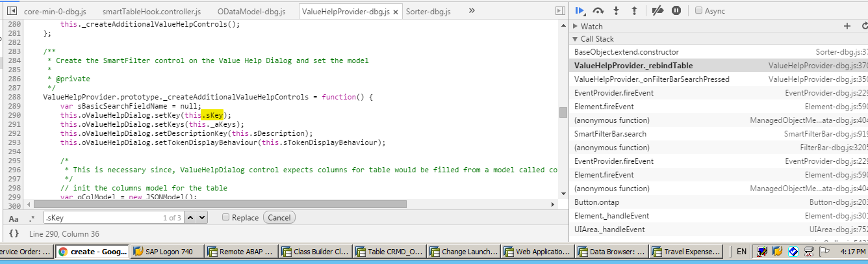Cancel the search bar
Viewport: 868px width, 264px height.
coord(279,217)
